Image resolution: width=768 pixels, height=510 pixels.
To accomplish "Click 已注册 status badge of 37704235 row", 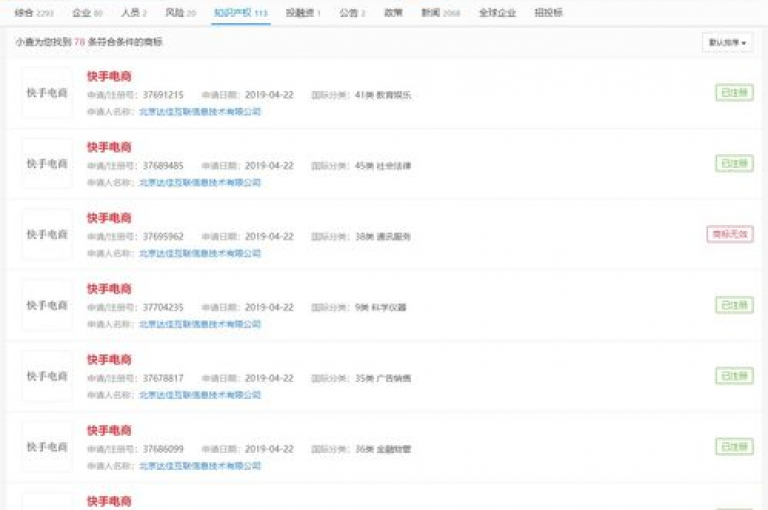I will coord(734,305).
